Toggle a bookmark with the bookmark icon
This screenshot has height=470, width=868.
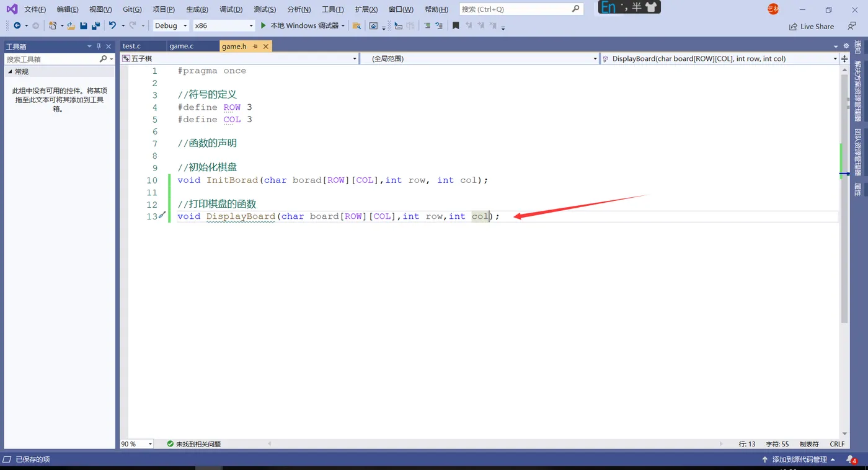456,25
